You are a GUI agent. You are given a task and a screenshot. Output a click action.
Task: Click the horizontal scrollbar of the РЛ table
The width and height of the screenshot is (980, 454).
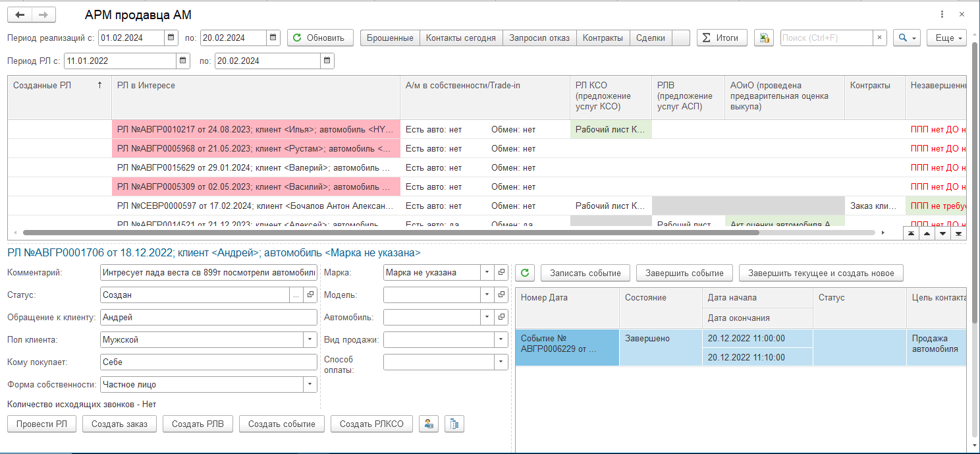click(391, 233)
